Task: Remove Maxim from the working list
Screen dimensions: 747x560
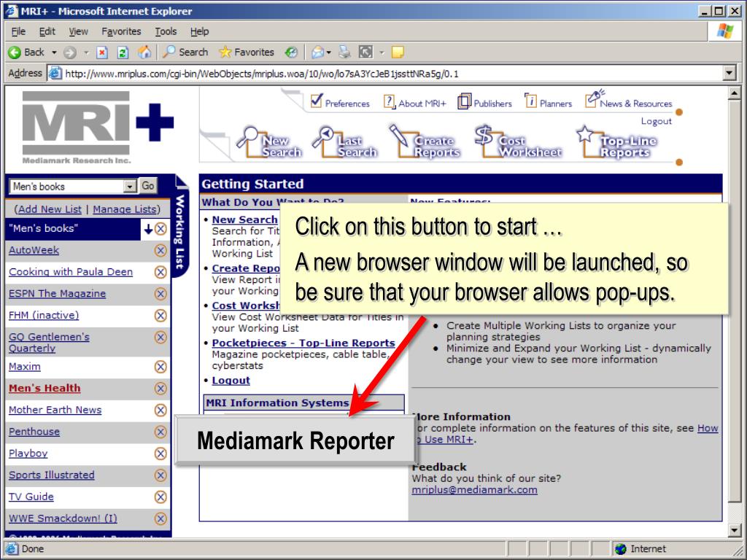Action: coord(160,367)
